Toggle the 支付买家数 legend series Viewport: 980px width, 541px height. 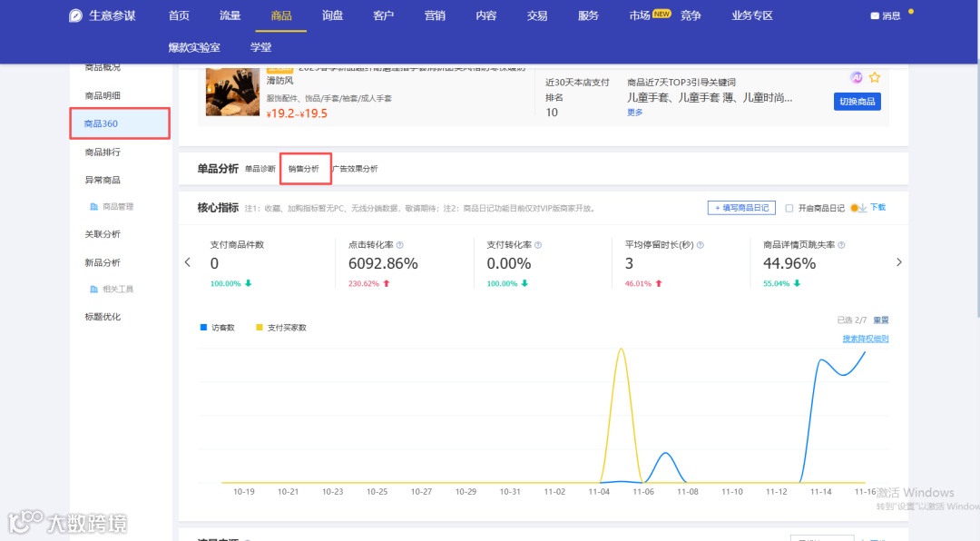coord(281,328)
